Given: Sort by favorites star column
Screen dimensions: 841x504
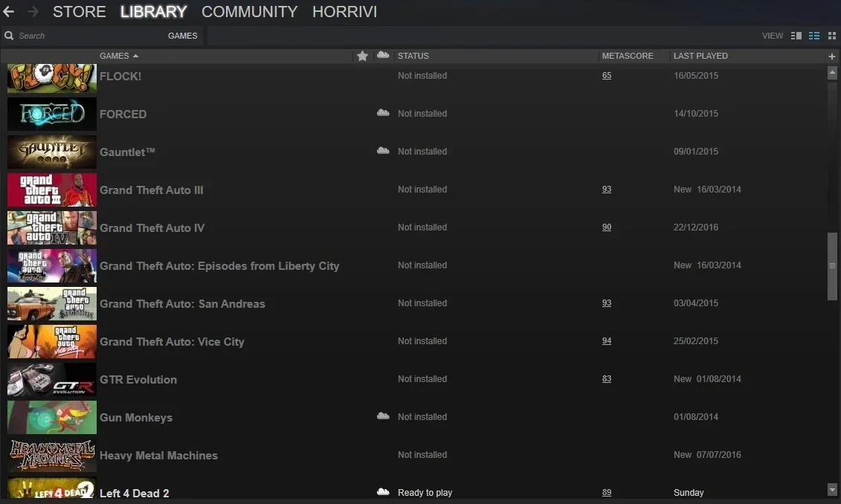Looking at the screenshot, I should 362,56.
